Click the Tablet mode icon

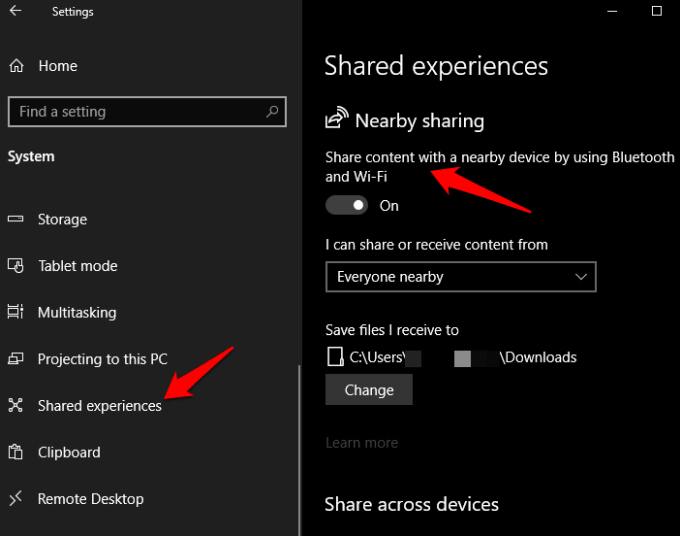tap(16, 266)
